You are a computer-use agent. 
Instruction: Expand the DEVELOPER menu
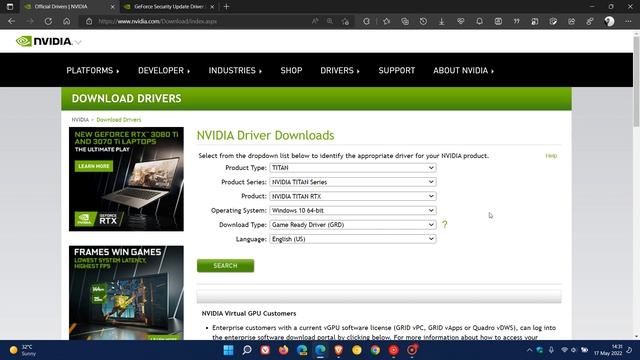click(x=164, y=71)
